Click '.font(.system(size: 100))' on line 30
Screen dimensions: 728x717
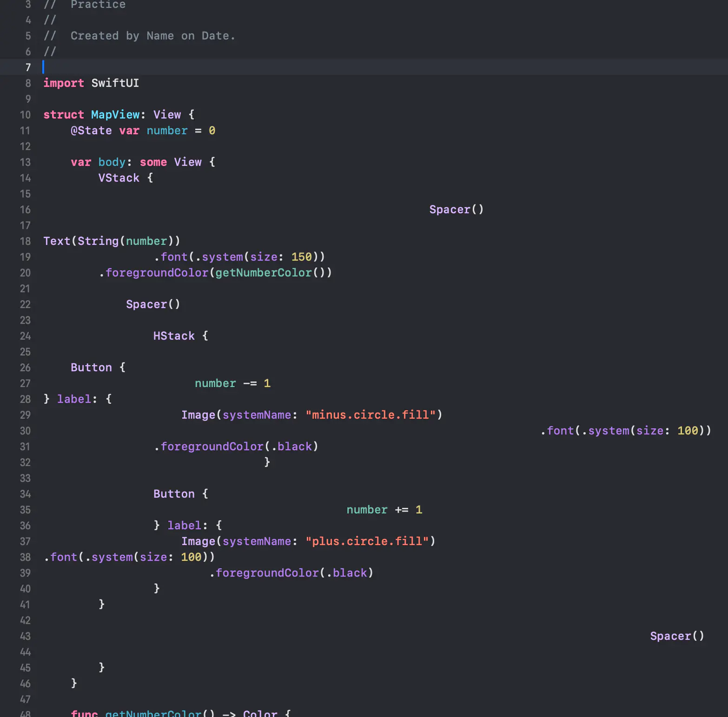pos(626,431)
